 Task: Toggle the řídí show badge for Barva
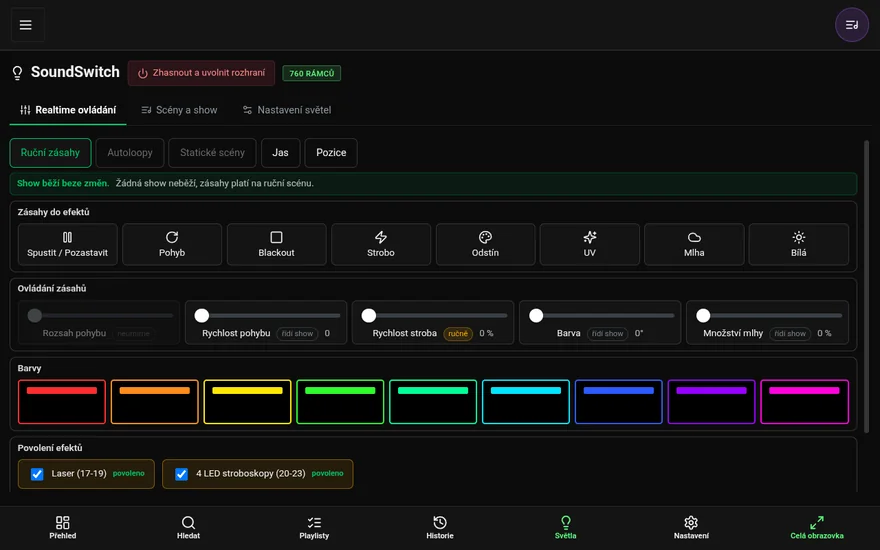coord(607,333)
